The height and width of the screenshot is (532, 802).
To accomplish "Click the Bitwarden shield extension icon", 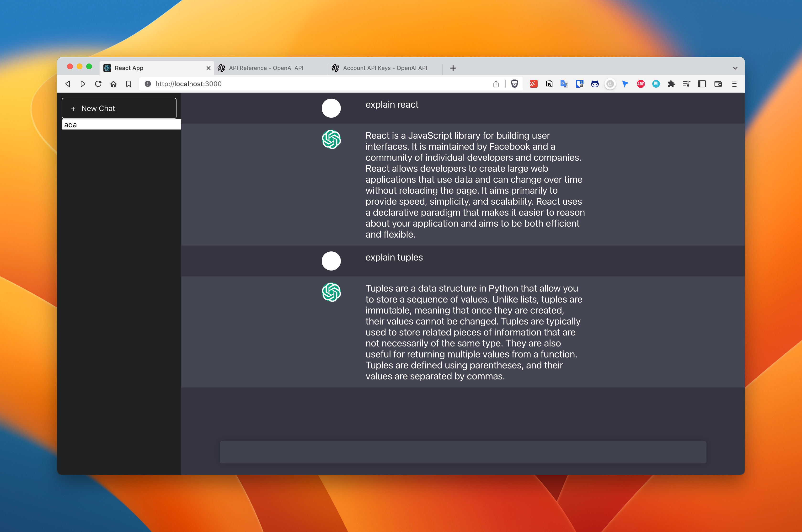I will coord(579,84).
